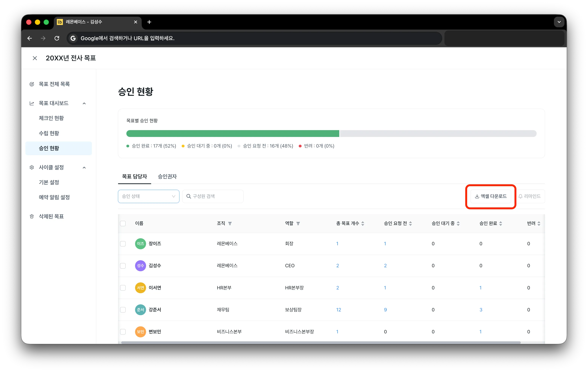Reload the page with the refresh icon
Viewport: 588px width, 372px height.
click(x=57, y=38)
